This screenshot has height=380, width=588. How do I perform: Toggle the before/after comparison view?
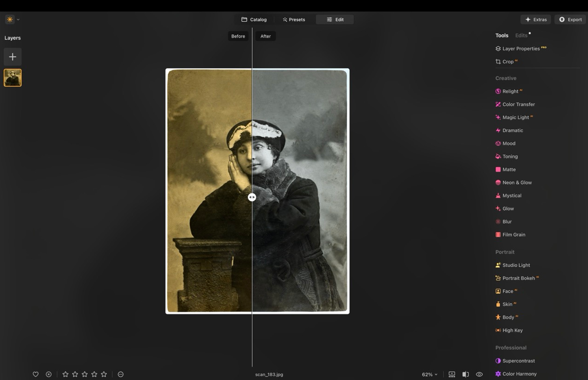(465, 374)
